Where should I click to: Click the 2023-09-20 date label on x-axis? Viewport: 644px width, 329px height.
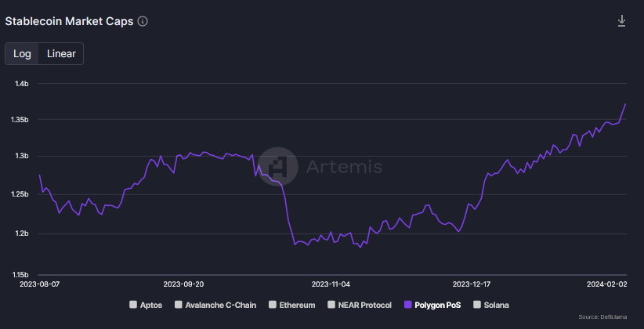(x=184, y=284)
